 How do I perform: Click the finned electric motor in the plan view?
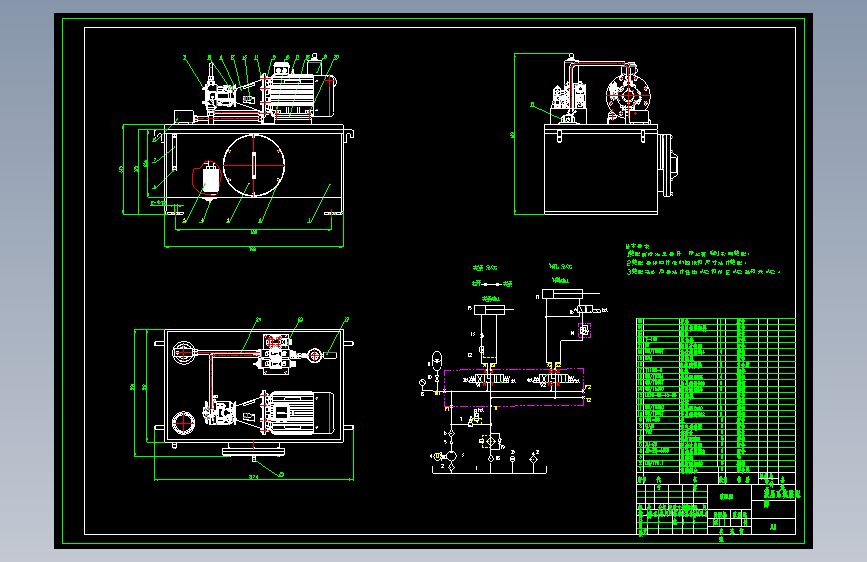[299, 412]
